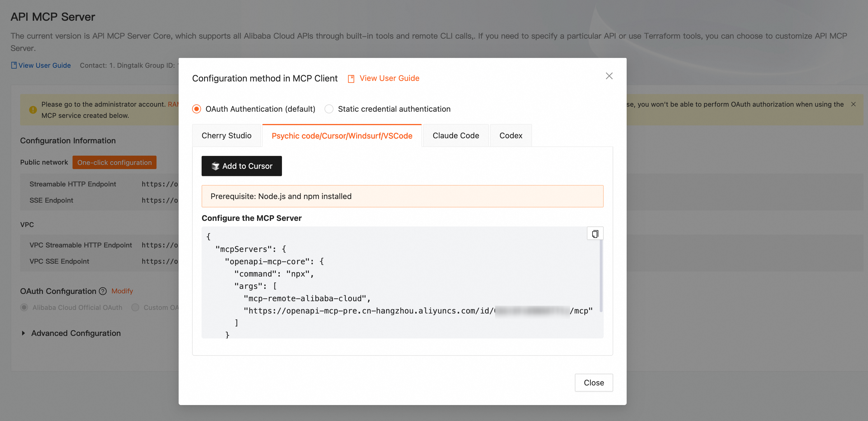Click the "command": "npx" code line
This screenshot has width=868, height=421.
[274, 274]
